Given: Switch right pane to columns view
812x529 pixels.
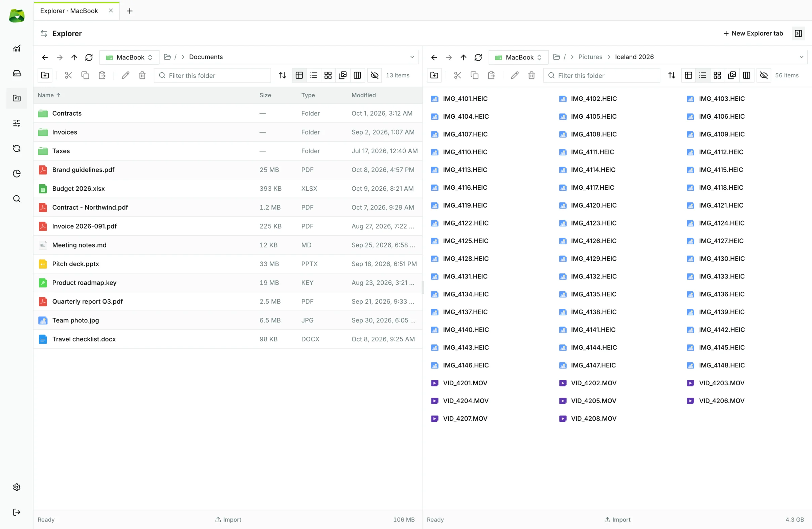Looking at the screenshot, I should tap(746, 75).
